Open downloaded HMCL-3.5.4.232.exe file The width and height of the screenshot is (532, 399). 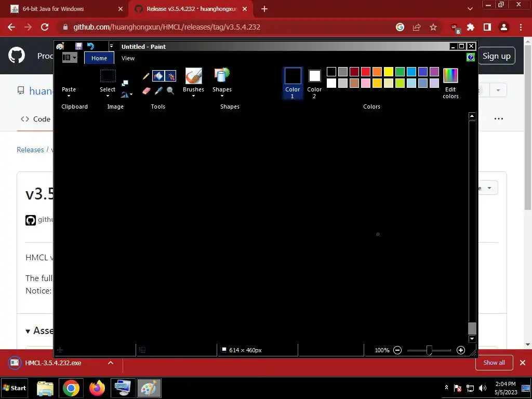click(x=53, y=363)
